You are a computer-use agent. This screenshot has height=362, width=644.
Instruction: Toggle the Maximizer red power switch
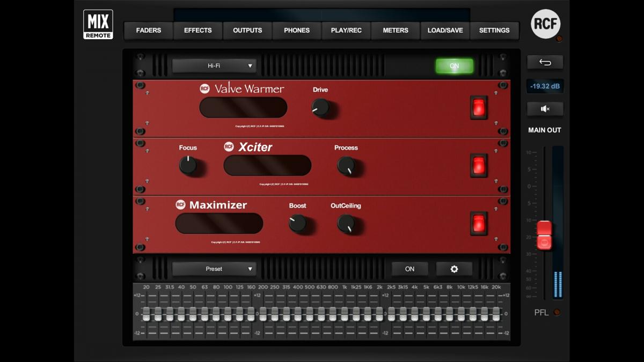point(479,223)
